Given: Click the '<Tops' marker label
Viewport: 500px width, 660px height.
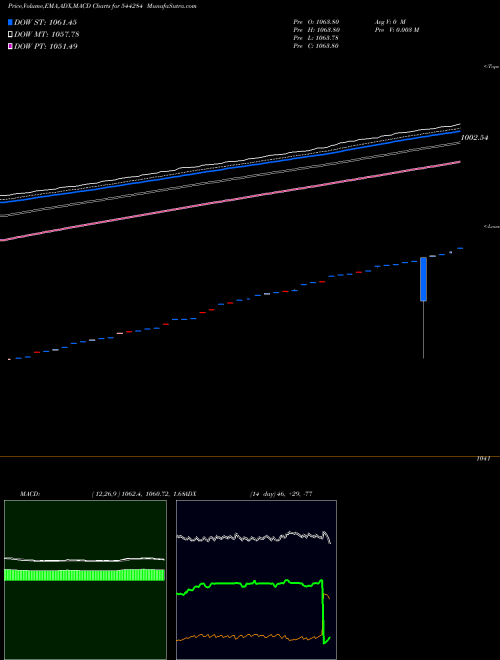Looking at the screenshot, I should (492, 66).
